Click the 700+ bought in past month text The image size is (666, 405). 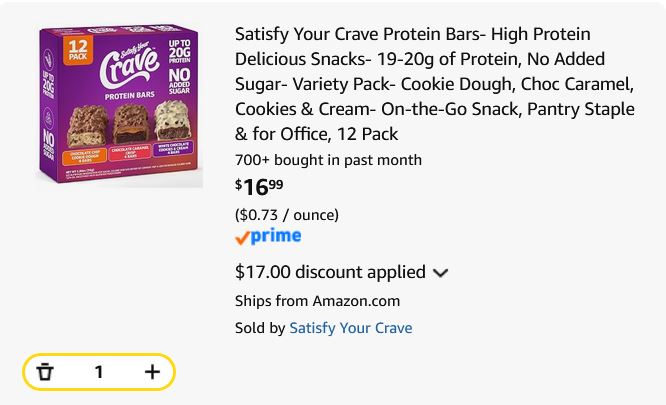(328, 160)
